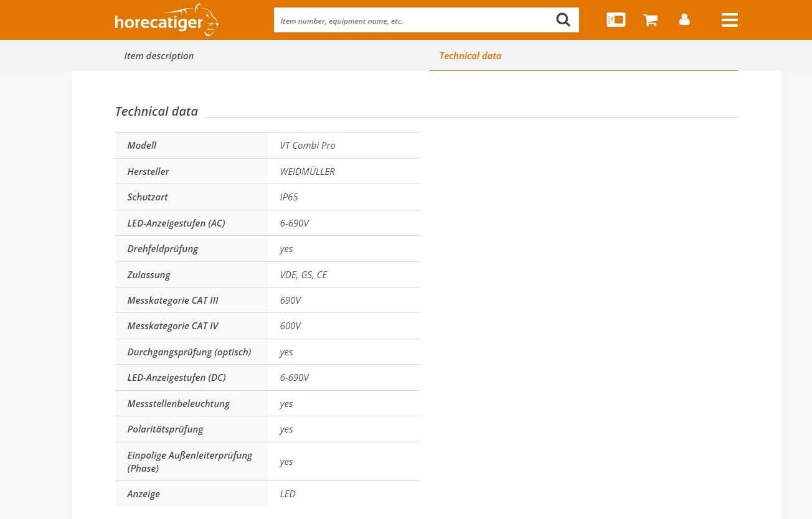
Task: Select the Hersteller label
Action: pyautogui.click(x=148, y=171)
